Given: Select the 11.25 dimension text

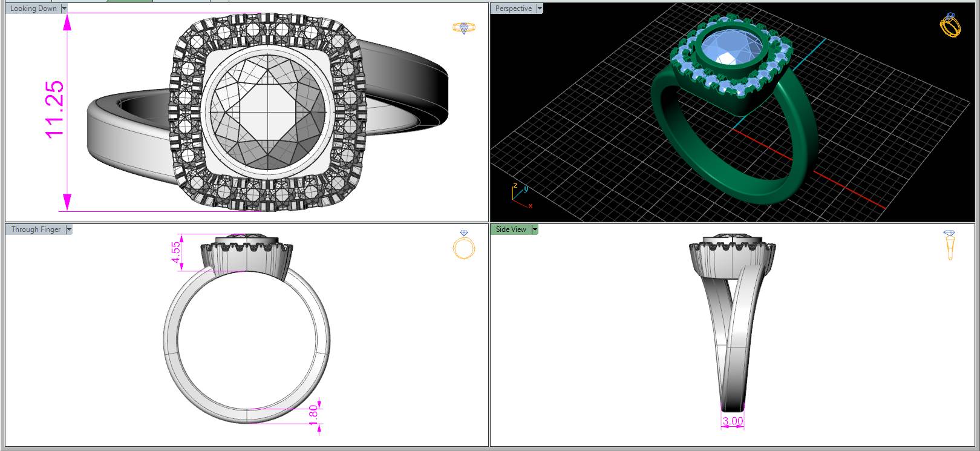Looking at the screenshot, I should tap(54, 110).
